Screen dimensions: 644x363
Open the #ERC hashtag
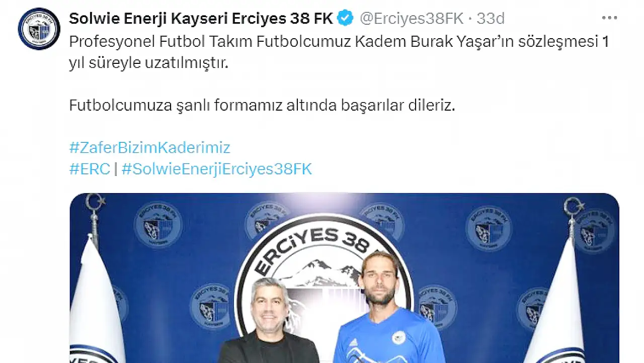(89, 169)
